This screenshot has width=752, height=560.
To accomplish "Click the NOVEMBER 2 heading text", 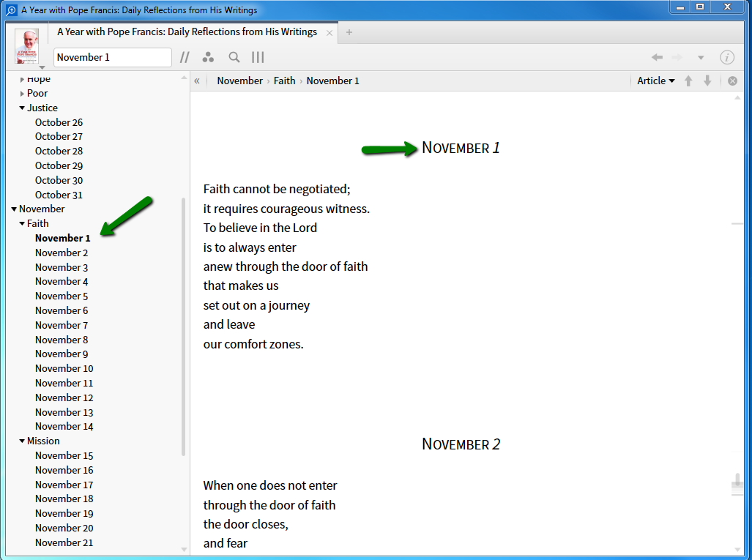I will (x=461, y=444).
